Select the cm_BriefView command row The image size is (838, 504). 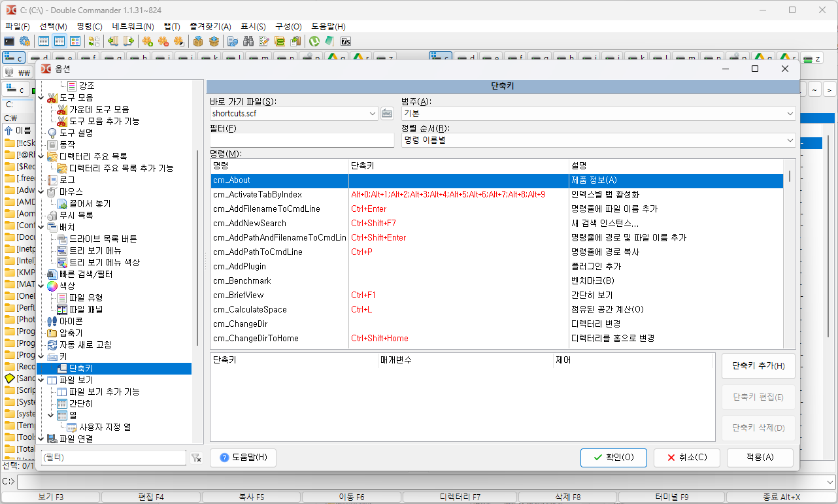click(x=497, y=295)
